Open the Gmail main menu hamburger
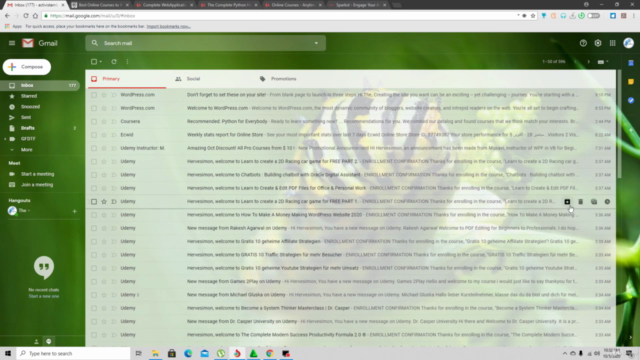The width and height of the screenshot is (640, 360). [x=12, y=43]
